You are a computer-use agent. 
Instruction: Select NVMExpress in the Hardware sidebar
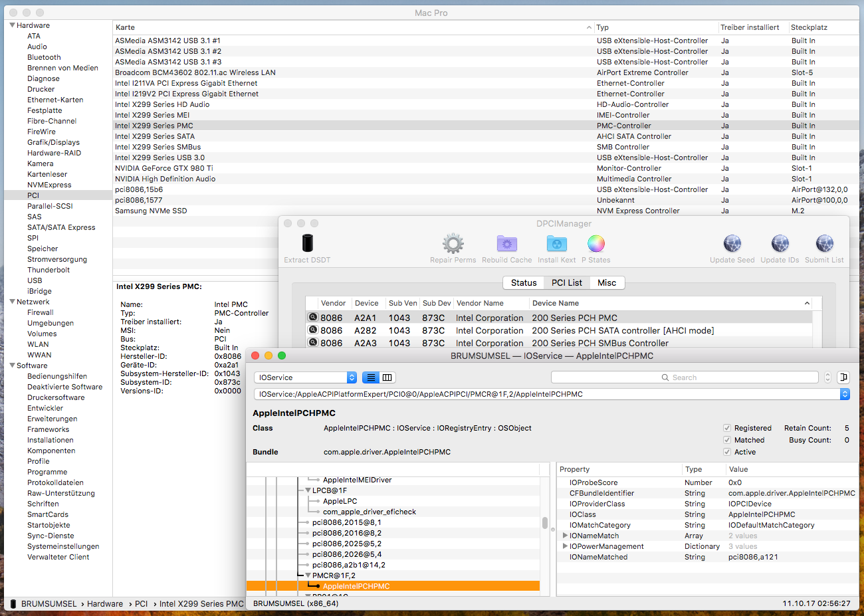pos(49,185)
